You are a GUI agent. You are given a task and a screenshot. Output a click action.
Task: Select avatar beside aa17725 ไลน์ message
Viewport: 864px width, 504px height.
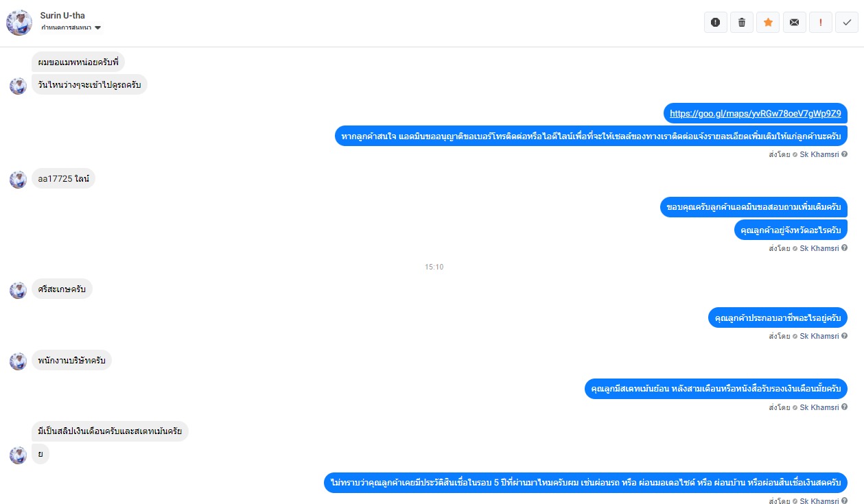(18, 180)
